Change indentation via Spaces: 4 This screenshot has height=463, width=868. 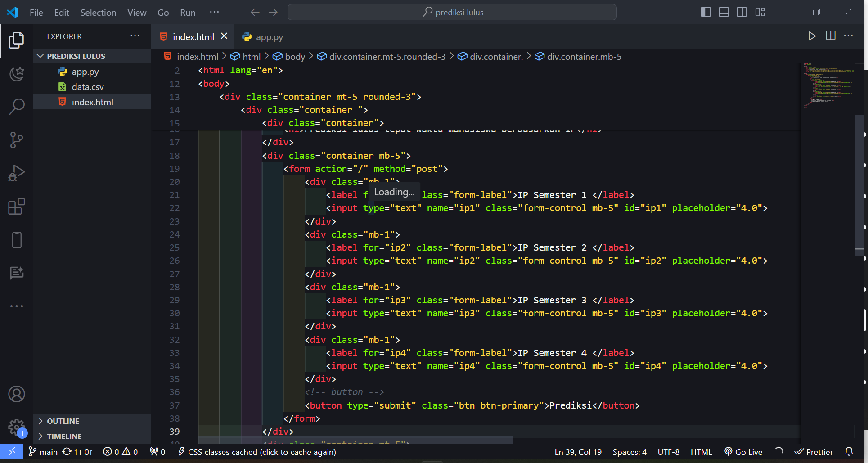point(629,452)
